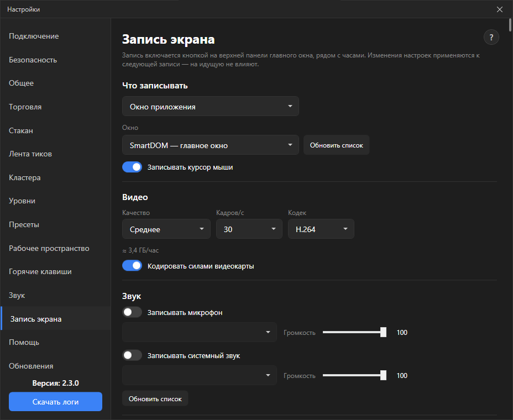
Task: Click the microphone Громкость slider handle
Action: click(383, 332)
